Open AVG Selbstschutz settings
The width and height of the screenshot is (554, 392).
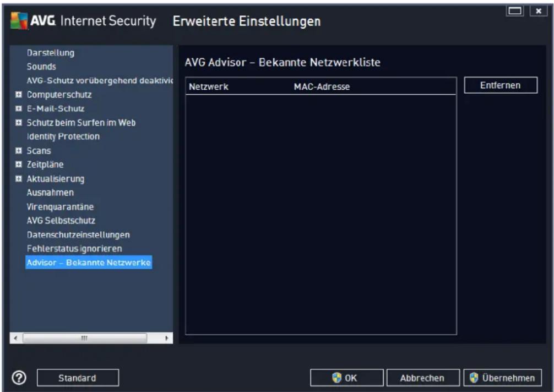[61, 220]
